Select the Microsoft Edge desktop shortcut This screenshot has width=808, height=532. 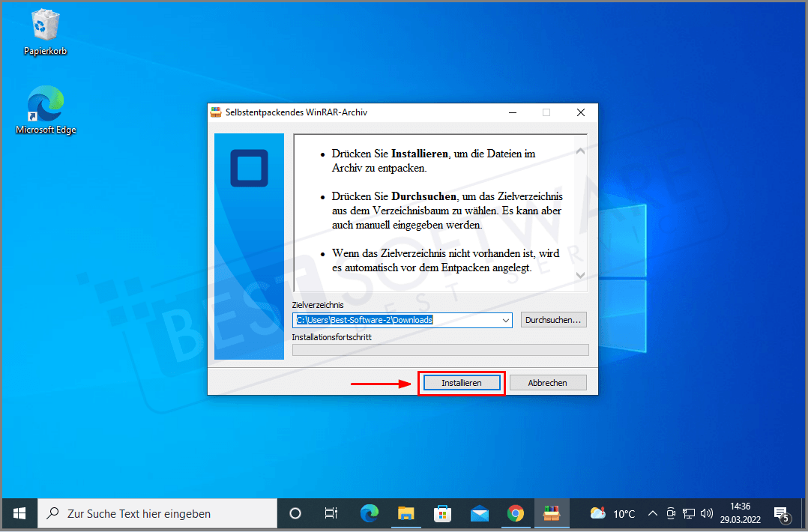tap(45, 105)
